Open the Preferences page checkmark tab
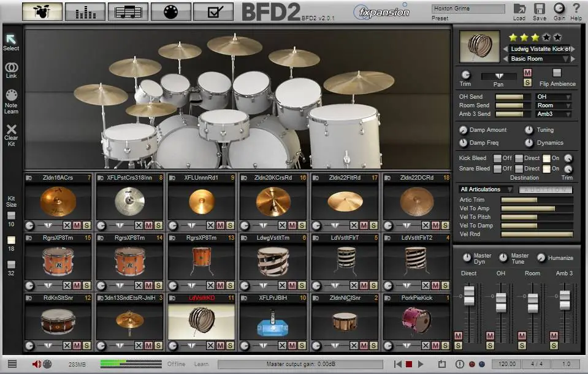 point(213,11)
